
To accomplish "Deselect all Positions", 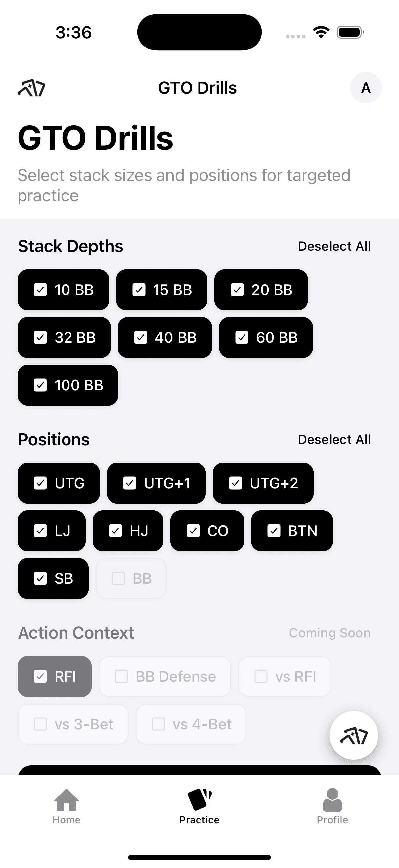I will pos(334,440).
